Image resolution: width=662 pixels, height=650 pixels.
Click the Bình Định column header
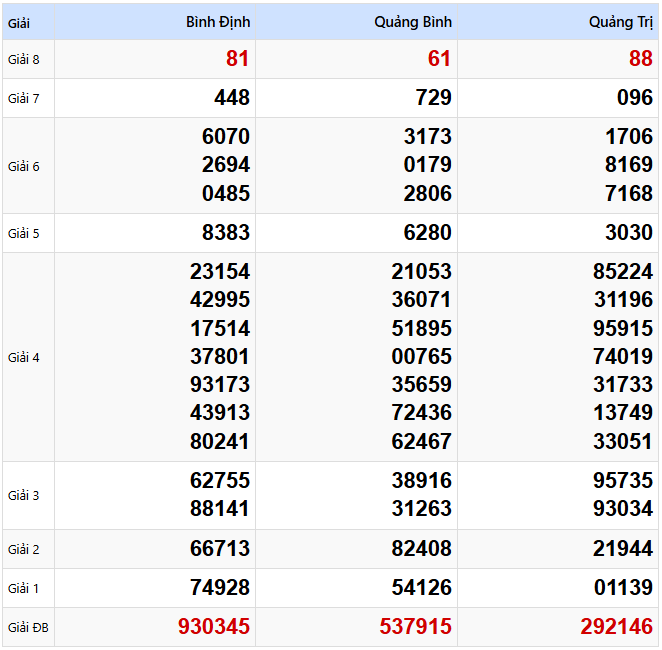(x=218, y=22)
